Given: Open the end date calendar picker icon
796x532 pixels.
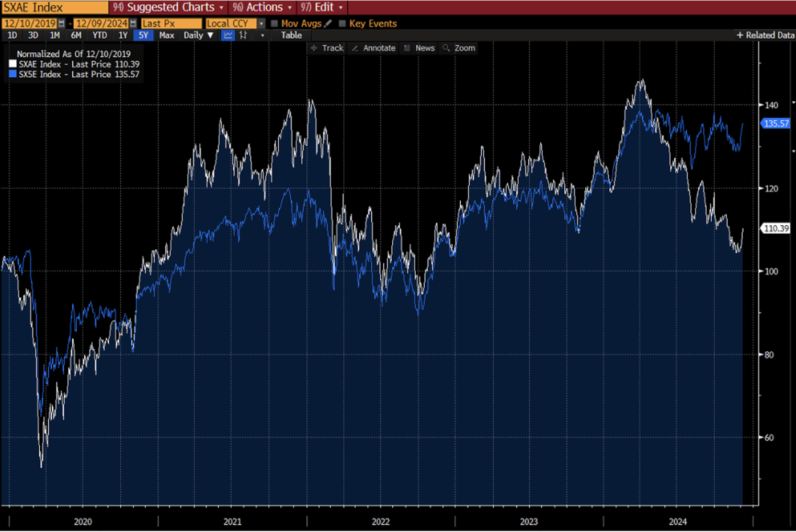Looking at the screenshot, I should pyautogui.click(x=133, y=24).
